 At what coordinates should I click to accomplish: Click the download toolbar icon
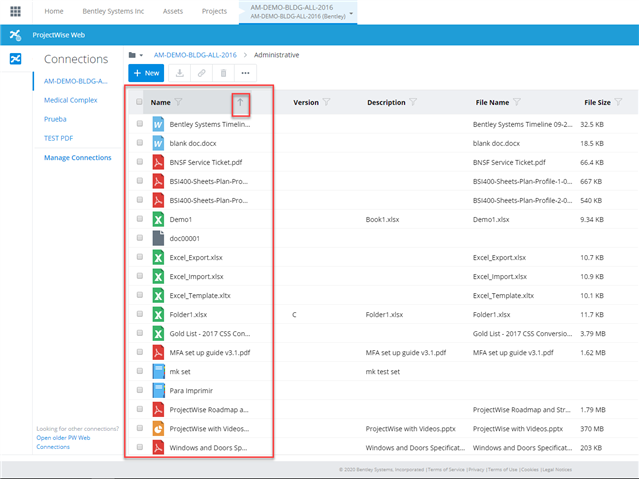[x=179, y=73]
